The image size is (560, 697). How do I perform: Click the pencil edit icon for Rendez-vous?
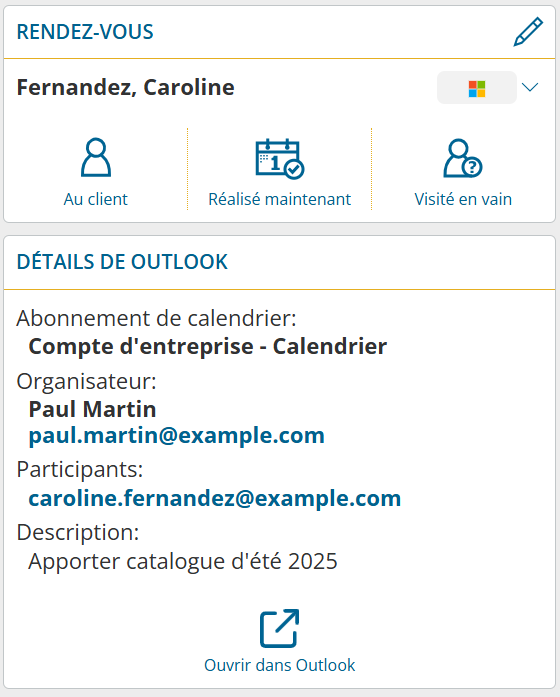click(x=528, y=32)
